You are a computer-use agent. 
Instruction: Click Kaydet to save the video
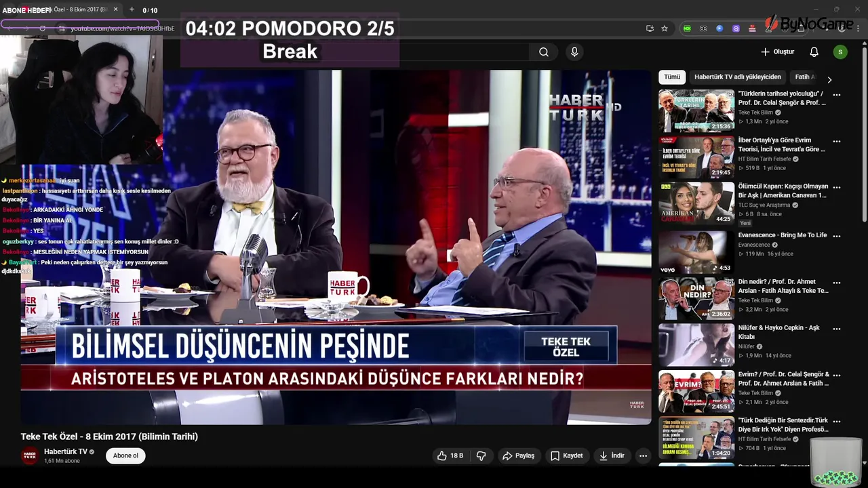pos(566,456)
